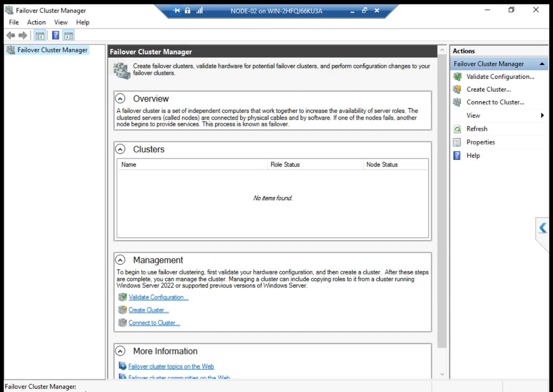Open the View menu
Viewport: 553px width, 392px height.
click(x=61, y=22)
